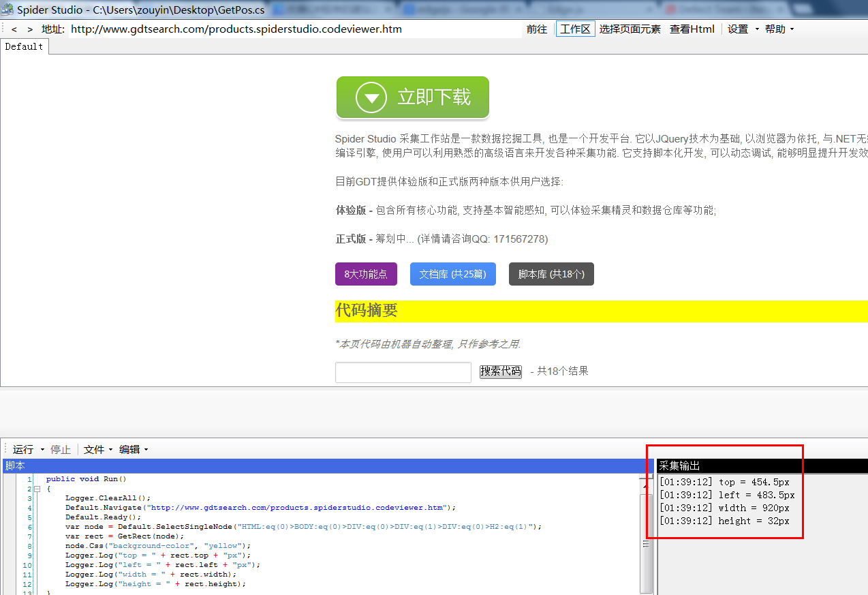
Task: Select the Default tab
Action: tap(25, 46)
